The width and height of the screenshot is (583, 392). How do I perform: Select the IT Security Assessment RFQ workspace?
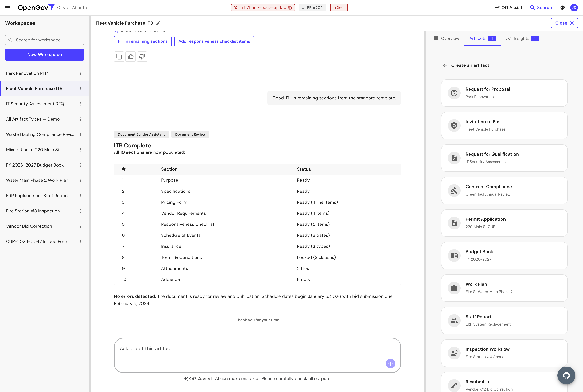[x=44, y=104]
